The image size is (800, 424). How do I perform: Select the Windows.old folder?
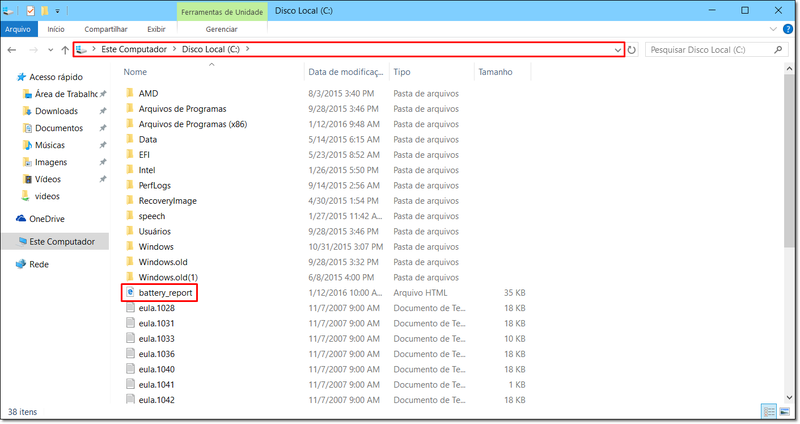[x=163, y=262]
